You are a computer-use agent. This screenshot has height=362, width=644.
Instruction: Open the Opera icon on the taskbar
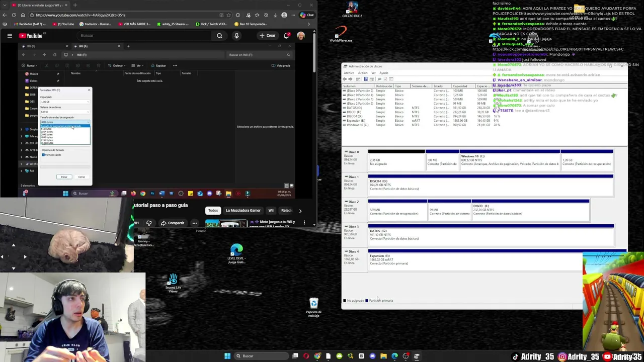[306, 356]
